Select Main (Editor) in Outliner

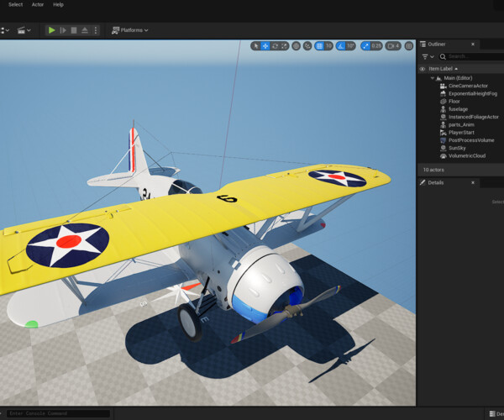click(458, 78)
